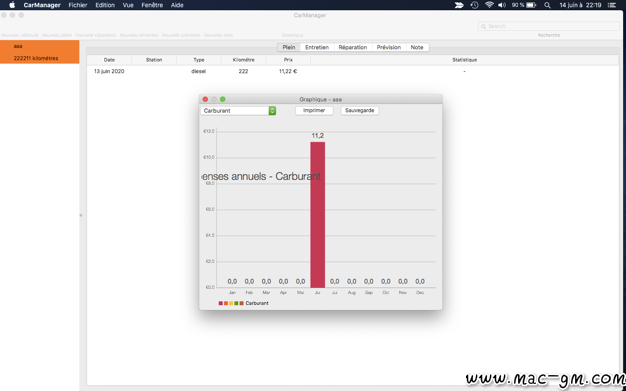Open the Carburant chart type dropdown
This screenshot has height=391, width=626.
[238, 111]
